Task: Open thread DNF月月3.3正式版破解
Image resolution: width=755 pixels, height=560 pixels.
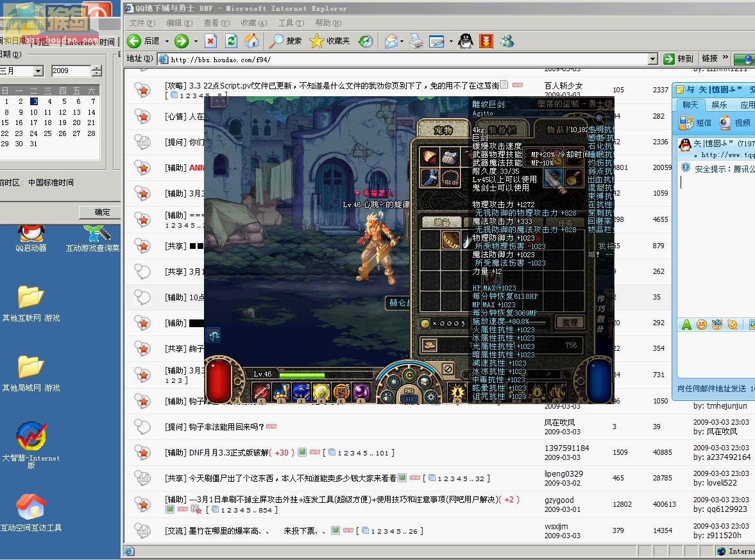Action: tap(229, 453)
